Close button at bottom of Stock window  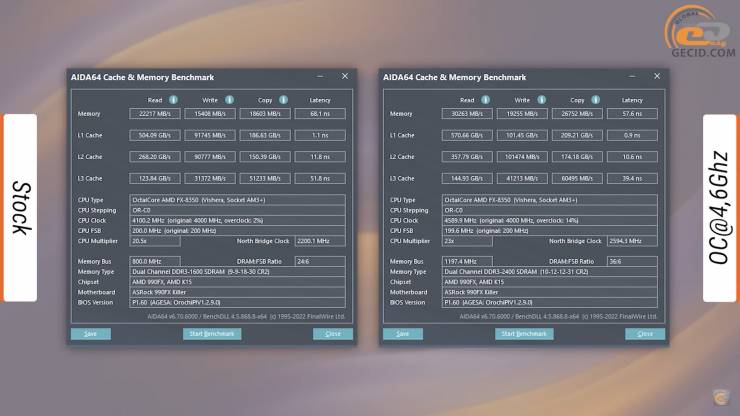(333, 334)
